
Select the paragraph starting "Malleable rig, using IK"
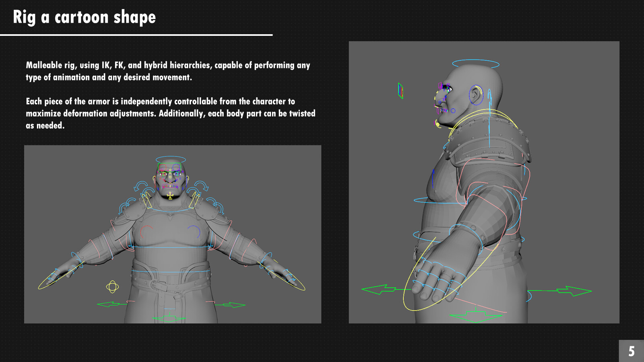coord(168,71)
